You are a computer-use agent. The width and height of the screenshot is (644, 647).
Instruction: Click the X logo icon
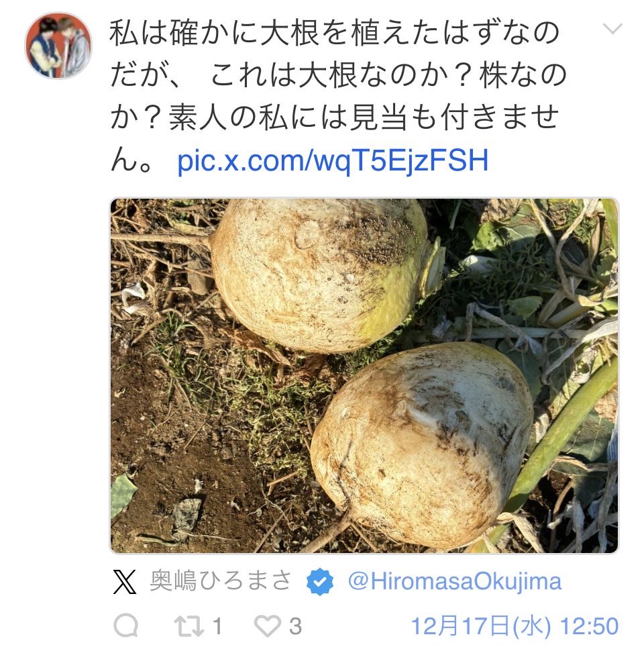pos(125,581)
